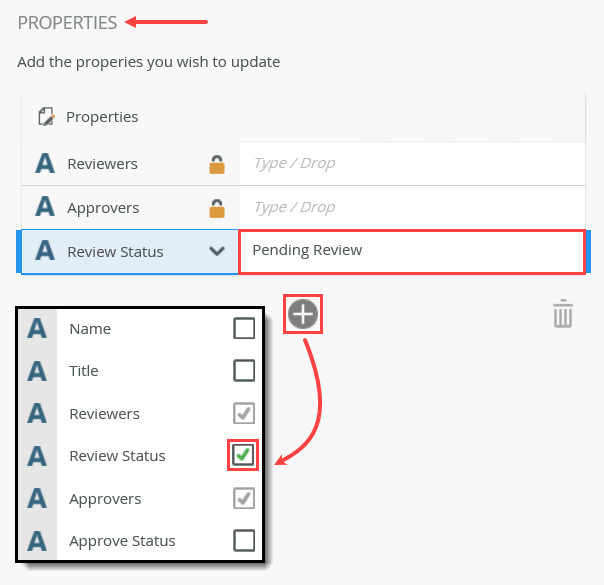Click the Reviewers Type / Drop field

pyautogui.click(x=411, y=163)
